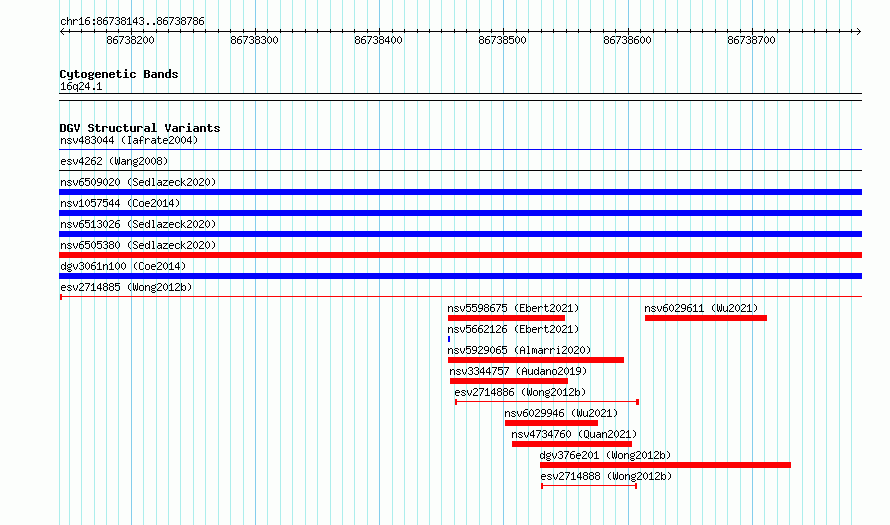
Task: Click ruler position 86738600
Action: [x=627, y=40]
